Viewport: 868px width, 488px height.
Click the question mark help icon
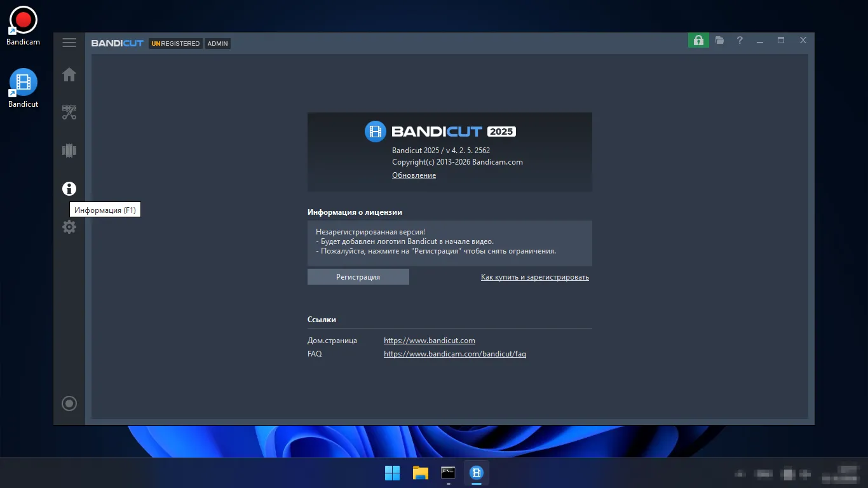tap(740, 40)
